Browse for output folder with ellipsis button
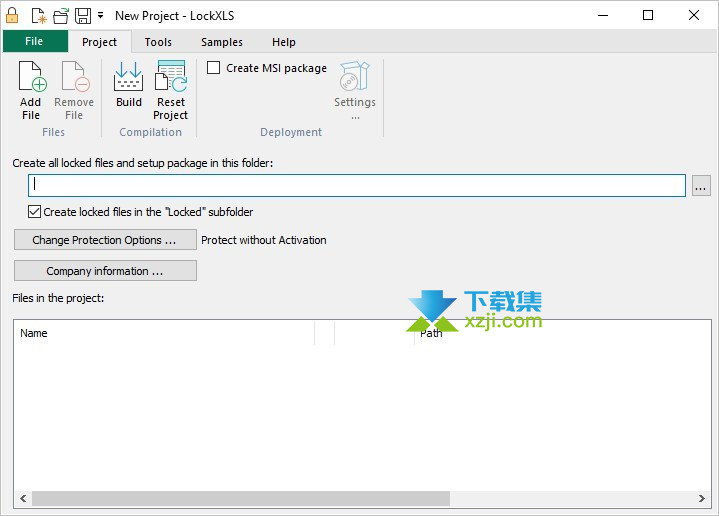 point(701,185)
